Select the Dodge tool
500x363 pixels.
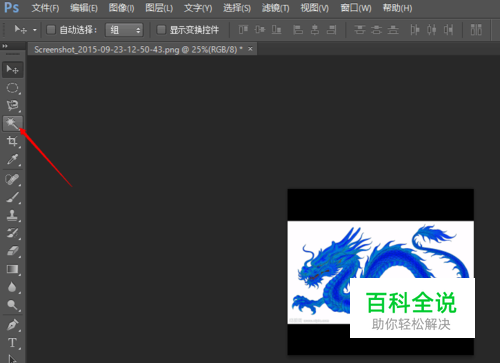click(x=13, y=305)
